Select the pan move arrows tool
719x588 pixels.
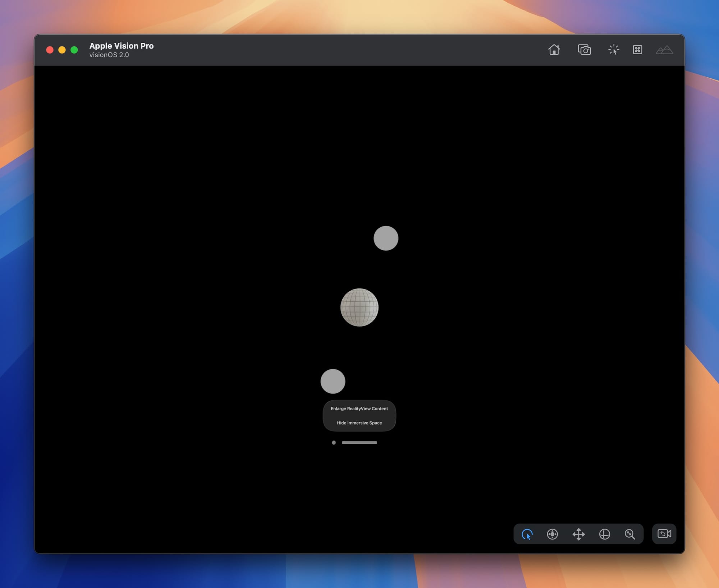(x=578, y=534)
